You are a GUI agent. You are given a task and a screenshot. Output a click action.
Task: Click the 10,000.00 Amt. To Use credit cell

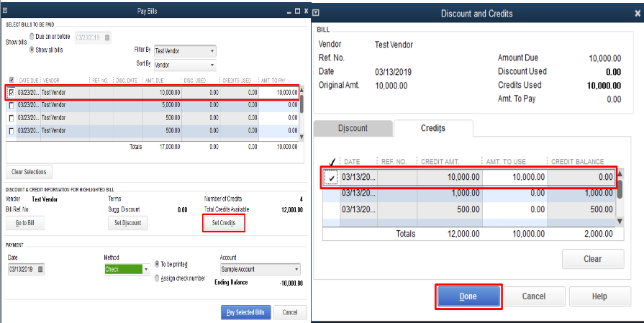coord(515,177)
